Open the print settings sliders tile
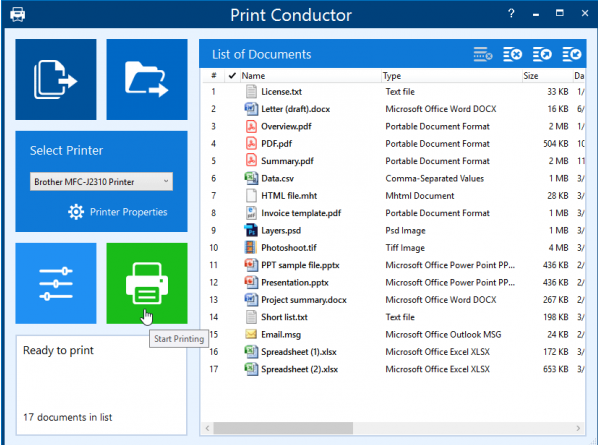 (x=56, y=283)
